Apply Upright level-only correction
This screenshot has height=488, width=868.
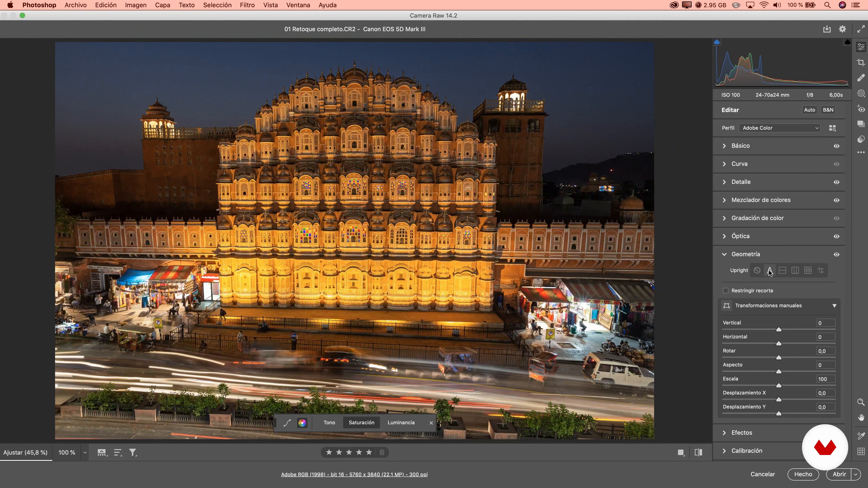[x=782, y=270]
